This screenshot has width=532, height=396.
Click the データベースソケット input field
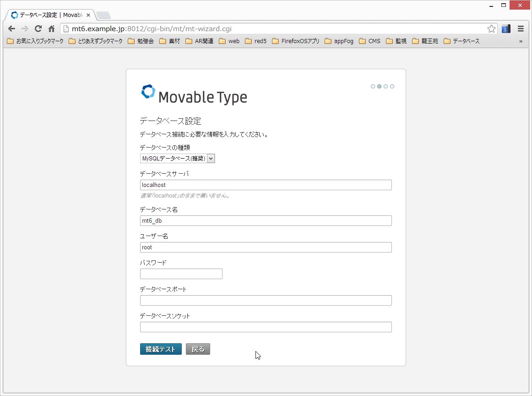click(266, 327)
